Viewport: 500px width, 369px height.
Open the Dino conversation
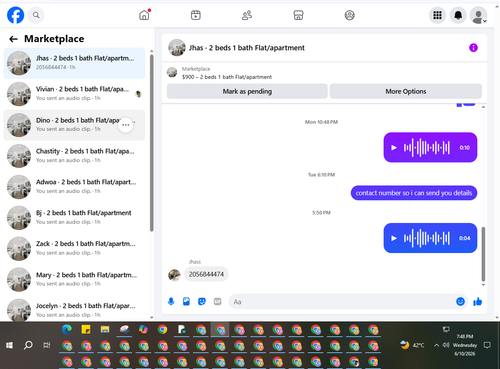[74, 125]
